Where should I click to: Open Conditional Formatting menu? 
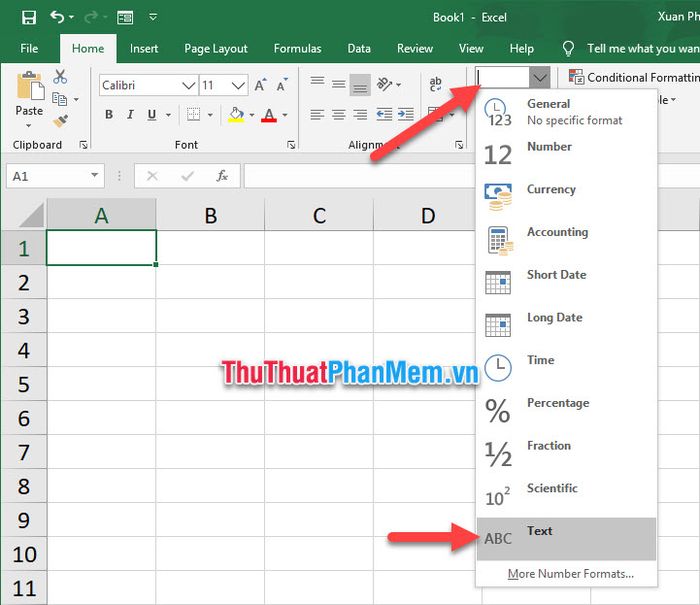tap(634, 77)
